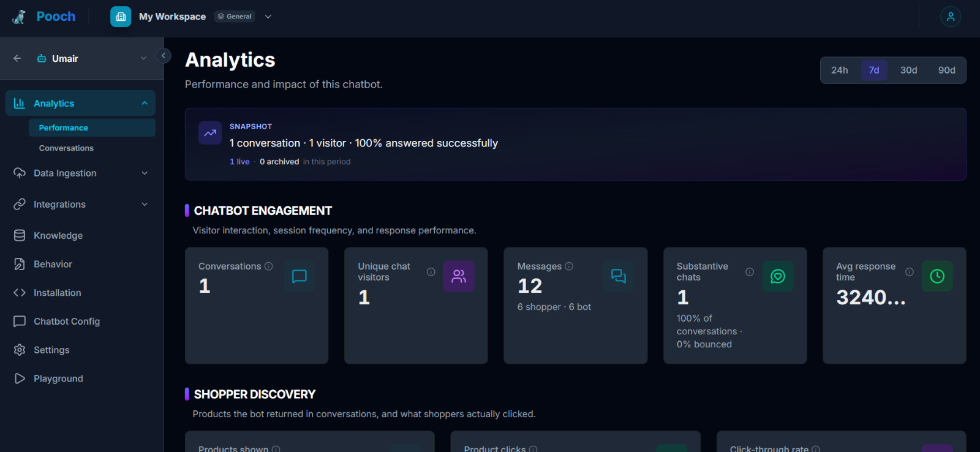Show info tooltip for Avg response time
The height and width of the screenshot is (452, 980).
click(910, 272)
